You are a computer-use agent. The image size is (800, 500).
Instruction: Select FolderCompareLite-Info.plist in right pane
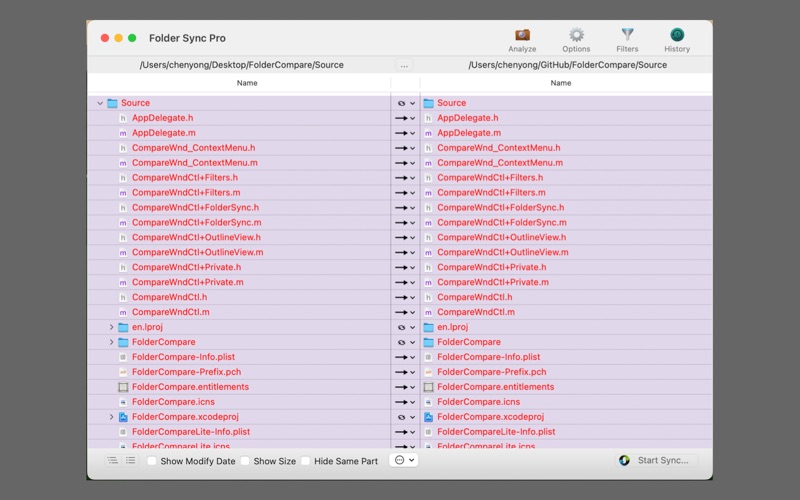(496, 432)
